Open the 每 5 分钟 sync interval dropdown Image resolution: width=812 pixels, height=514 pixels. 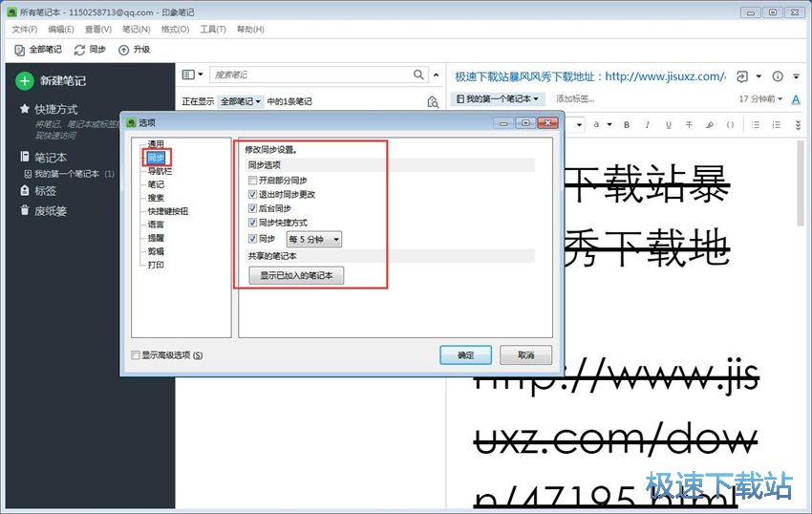tap(314, 239)
